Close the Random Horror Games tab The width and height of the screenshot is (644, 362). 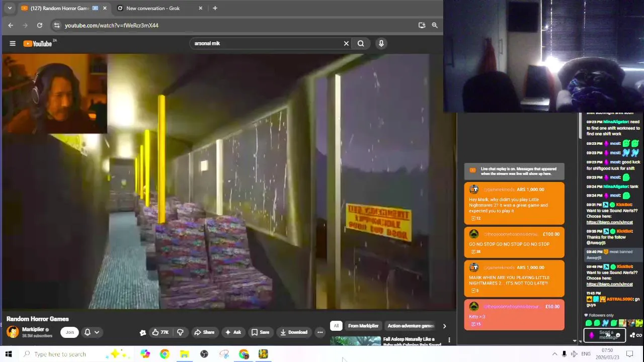[x=105, y=8]
